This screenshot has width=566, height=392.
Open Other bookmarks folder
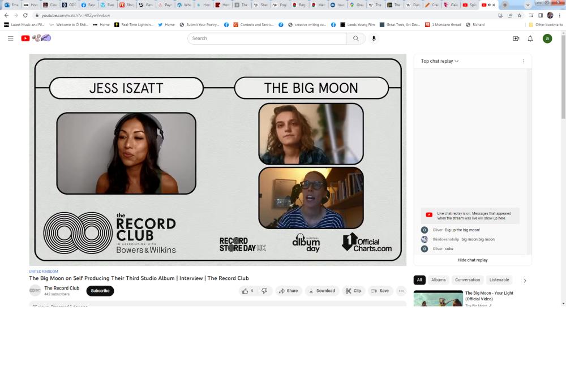546,24
